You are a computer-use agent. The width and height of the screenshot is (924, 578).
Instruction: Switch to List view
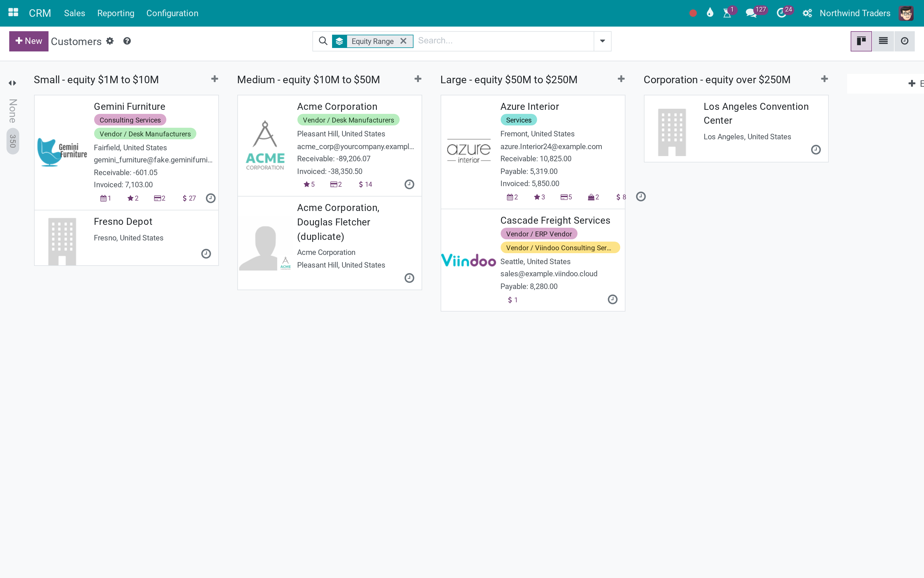pyautogui.click(x=883, y=41)
